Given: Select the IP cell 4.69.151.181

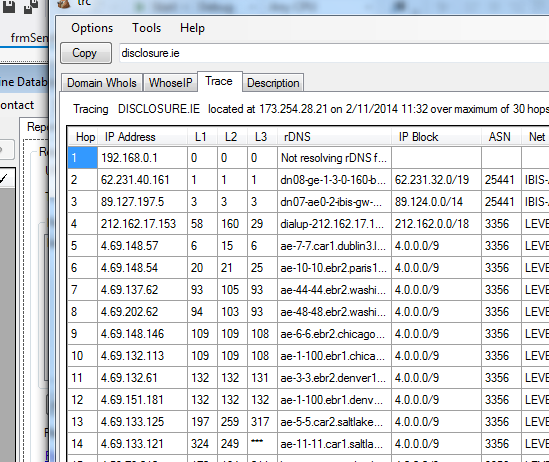Looking at the screenshot, I should 142,400.
